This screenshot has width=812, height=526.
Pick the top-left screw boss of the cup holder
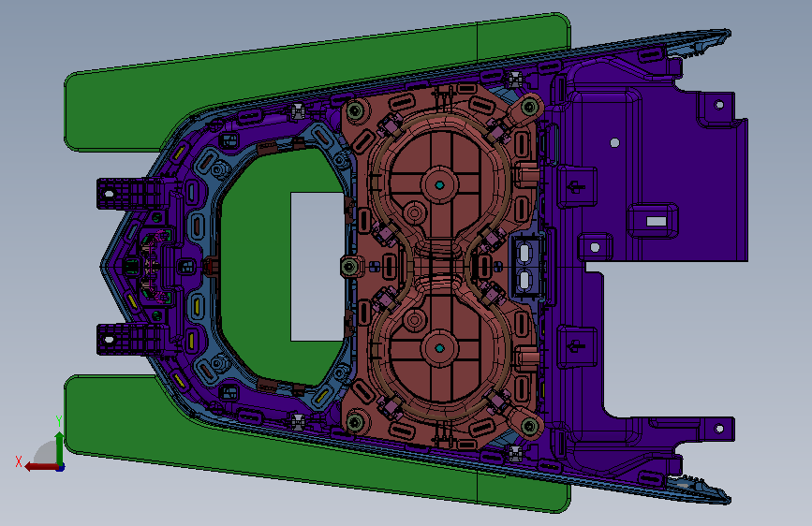tap(355, 110)
